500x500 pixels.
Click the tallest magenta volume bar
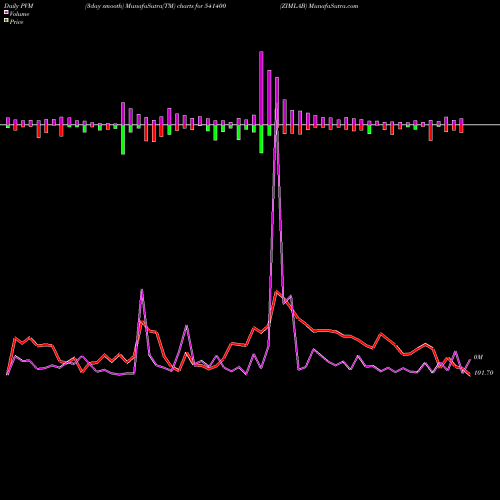click(x=261, y=88)
